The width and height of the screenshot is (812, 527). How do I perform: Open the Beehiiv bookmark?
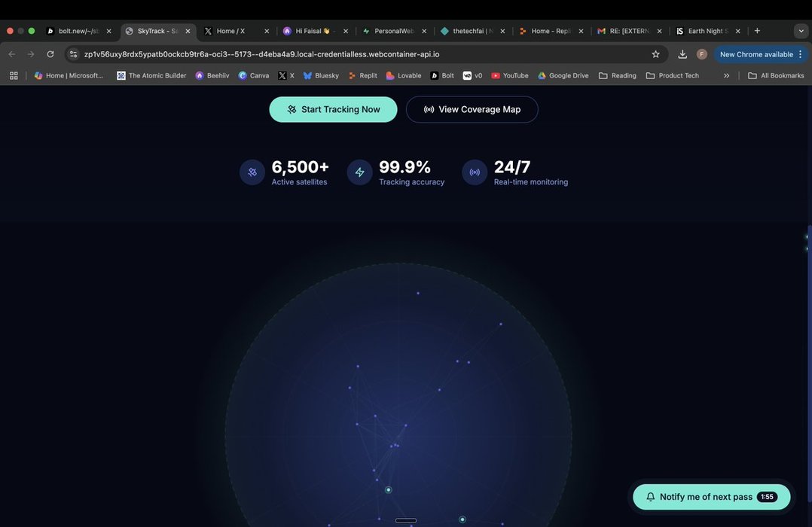coord(212,75)
